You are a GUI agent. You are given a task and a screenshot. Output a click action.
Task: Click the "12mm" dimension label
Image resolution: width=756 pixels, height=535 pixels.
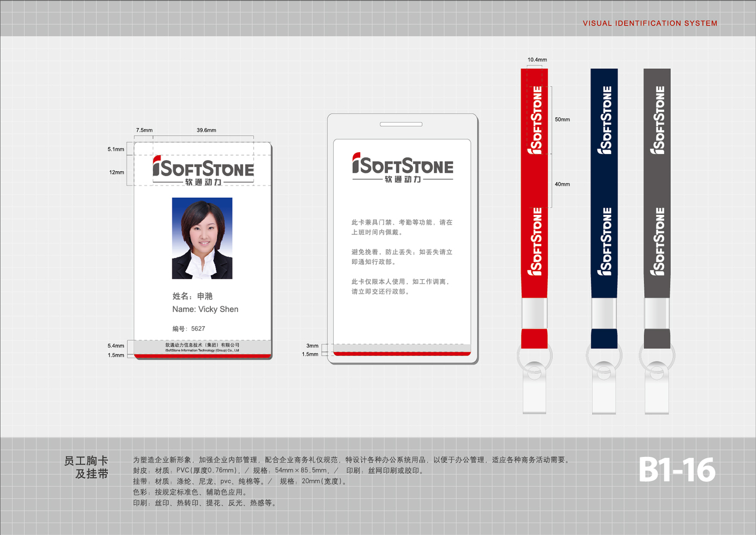[x=117, y=172]
